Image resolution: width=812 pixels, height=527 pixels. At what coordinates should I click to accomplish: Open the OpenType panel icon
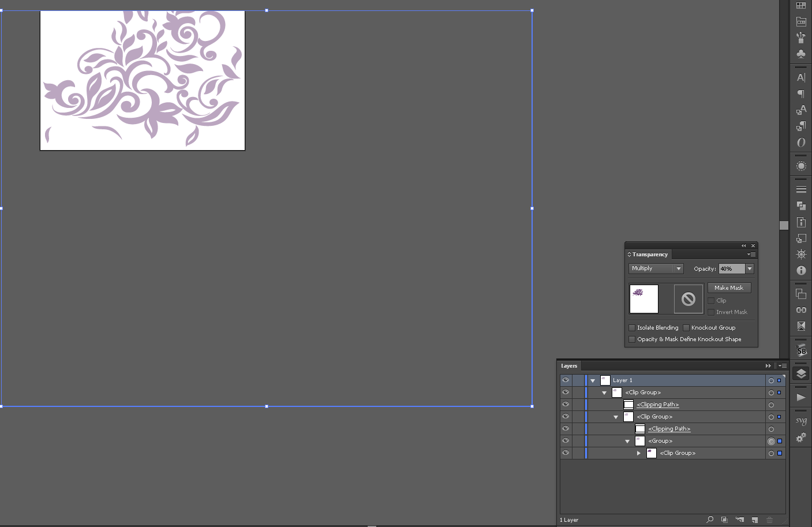[801, 142]
